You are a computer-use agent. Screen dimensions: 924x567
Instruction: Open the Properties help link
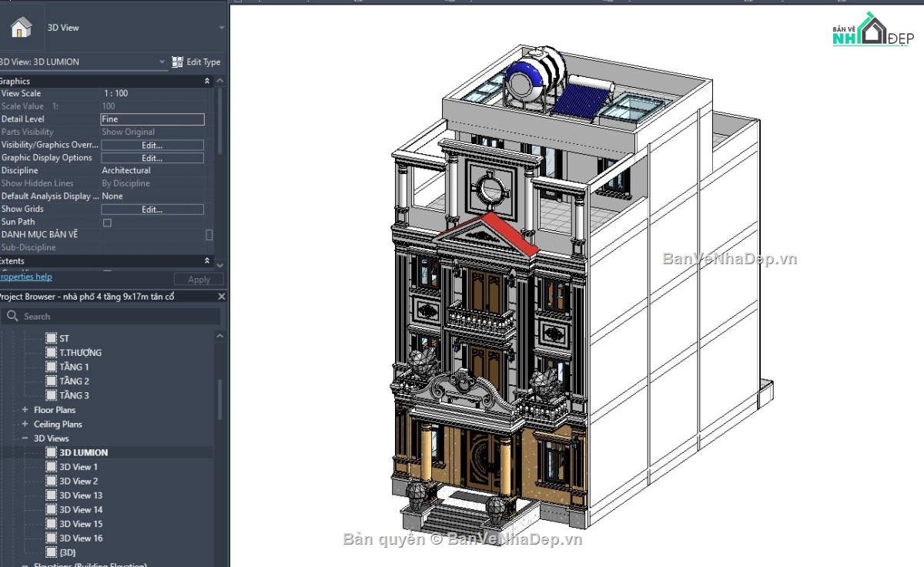tap(26, 277)
